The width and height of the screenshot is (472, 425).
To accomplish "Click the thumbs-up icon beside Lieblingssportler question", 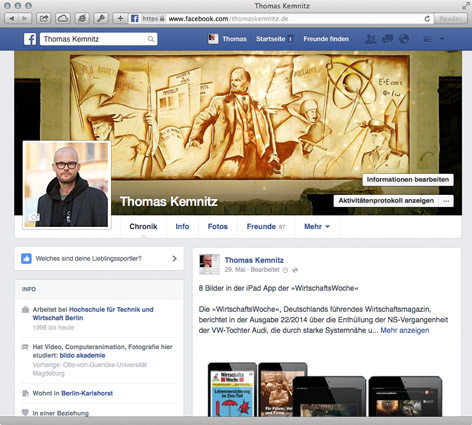I will tap(26, 259).
